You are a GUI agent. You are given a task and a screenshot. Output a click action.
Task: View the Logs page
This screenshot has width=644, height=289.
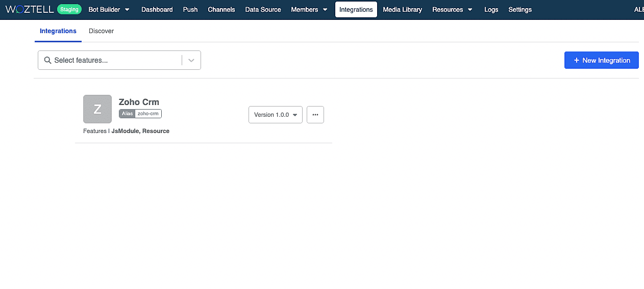click(491, 9)
